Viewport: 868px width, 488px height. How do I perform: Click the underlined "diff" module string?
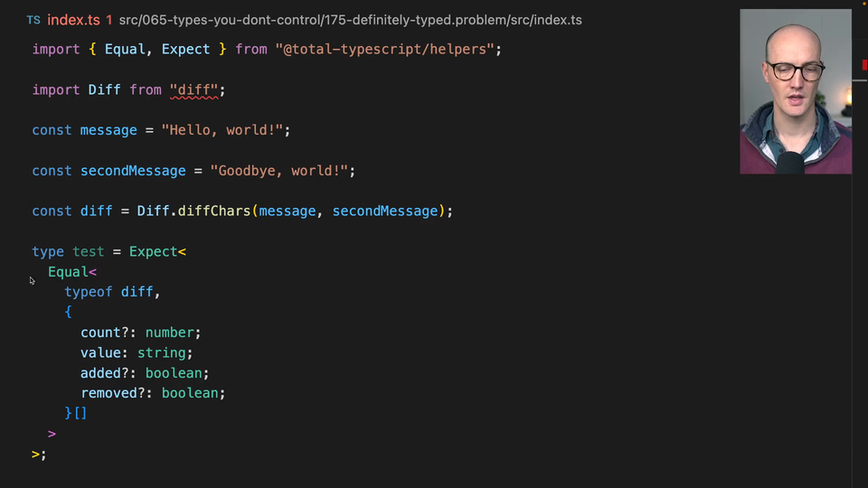(x=193, y=90)
